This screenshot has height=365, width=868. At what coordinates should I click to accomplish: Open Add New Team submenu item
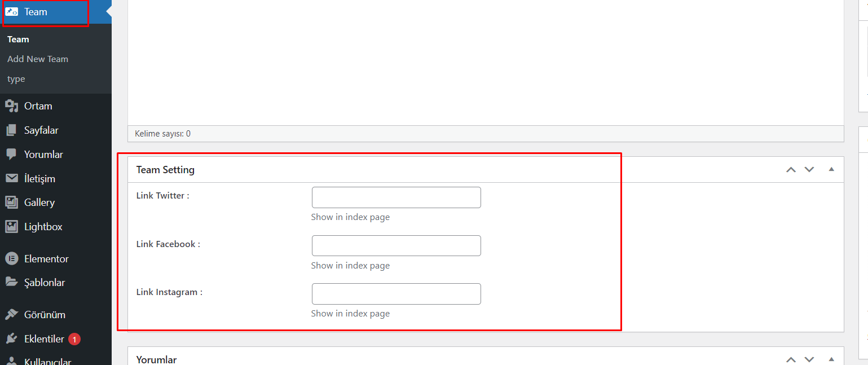tap(38, 59)
